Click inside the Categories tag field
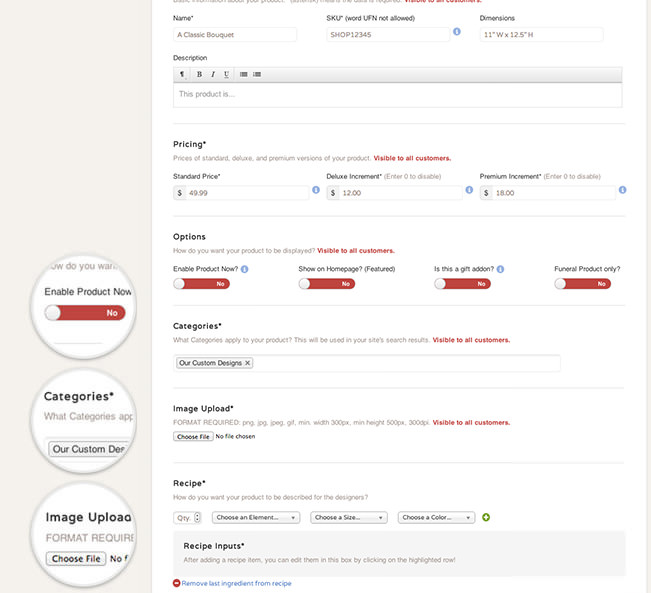Viewport: 651px width, 593px height. [x=367, y=363]
